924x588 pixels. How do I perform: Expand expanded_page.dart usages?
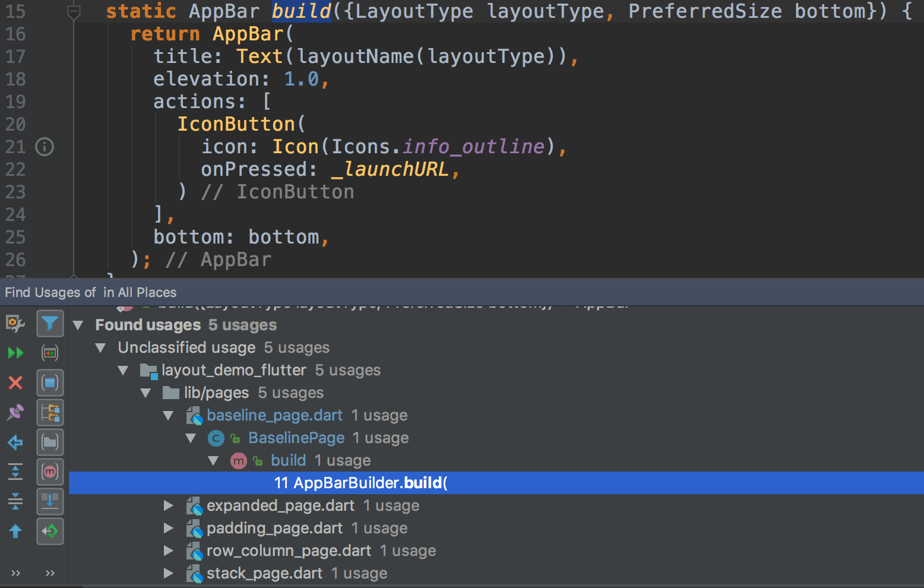[x=169, y=505]
